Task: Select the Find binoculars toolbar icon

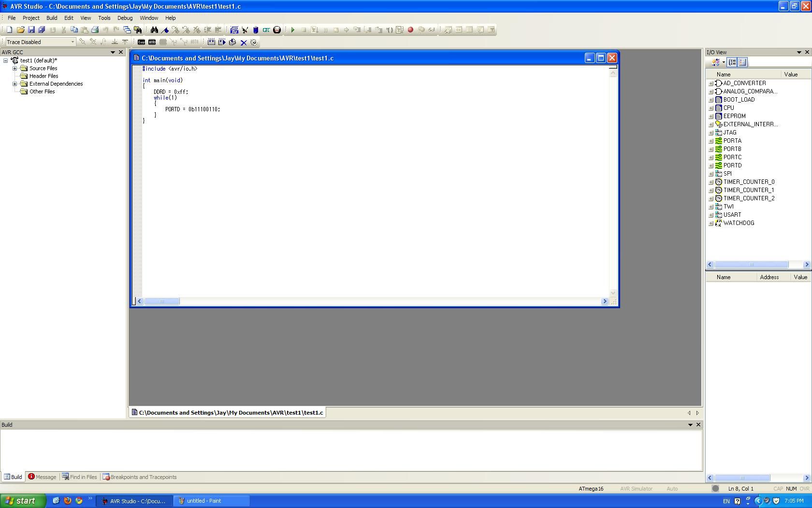Action: point(155,30)
